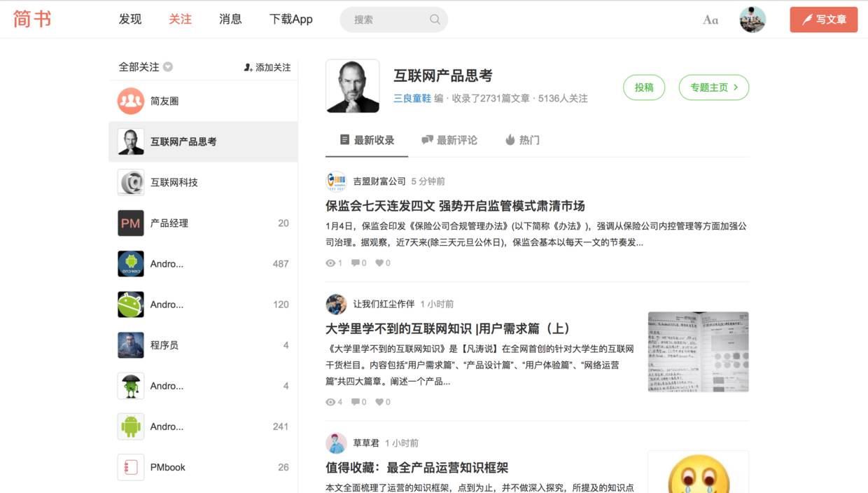The height and width of the screenshot is (493, 868).
Task: Open the 消息 page
Action: 230,20
